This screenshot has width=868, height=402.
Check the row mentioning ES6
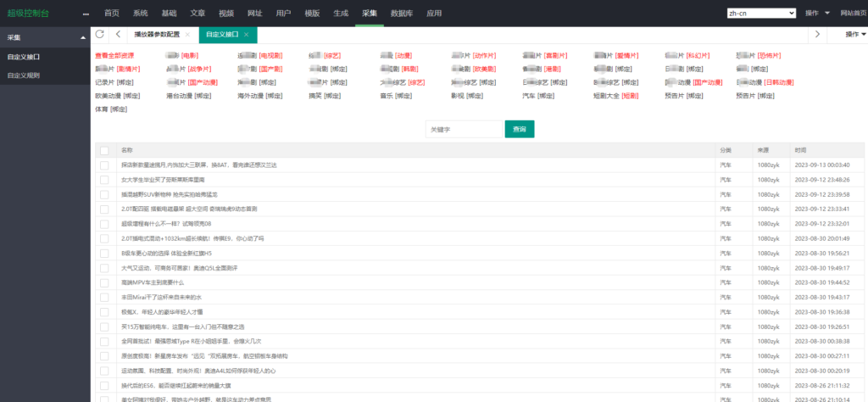click(104, 385)
